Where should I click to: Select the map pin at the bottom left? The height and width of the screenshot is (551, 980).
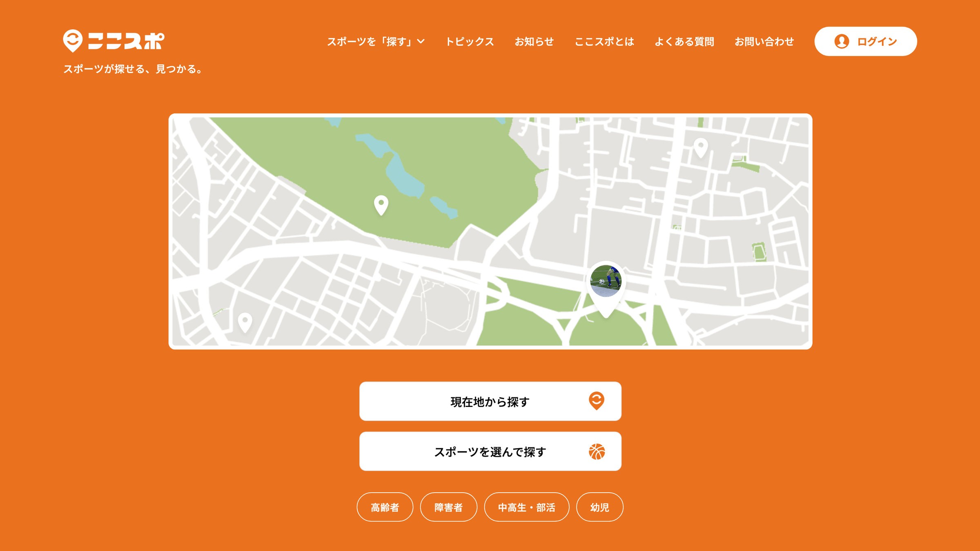click(x=245, y=322)
